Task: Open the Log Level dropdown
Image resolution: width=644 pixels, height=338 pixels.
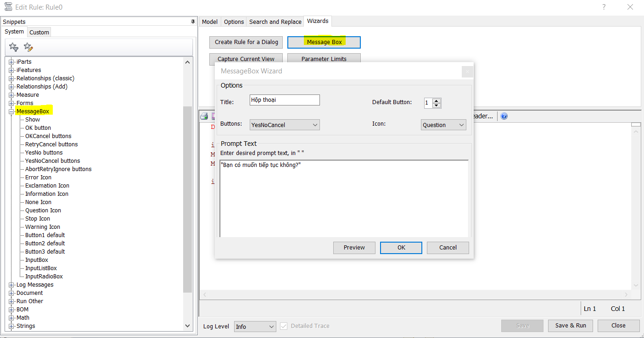Action: pyautogui.click(x=255, y=327)
